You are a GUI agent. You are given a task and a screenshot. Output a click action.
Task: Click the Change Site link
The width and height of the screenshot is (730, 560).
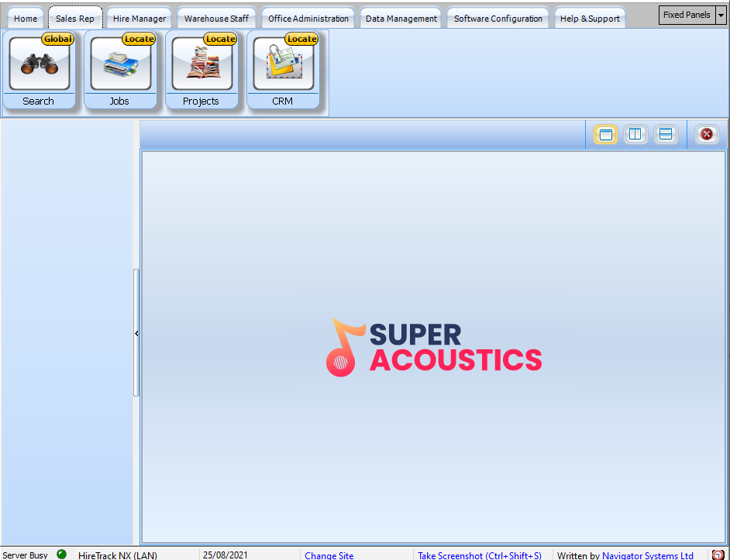(x=329, y=555)
